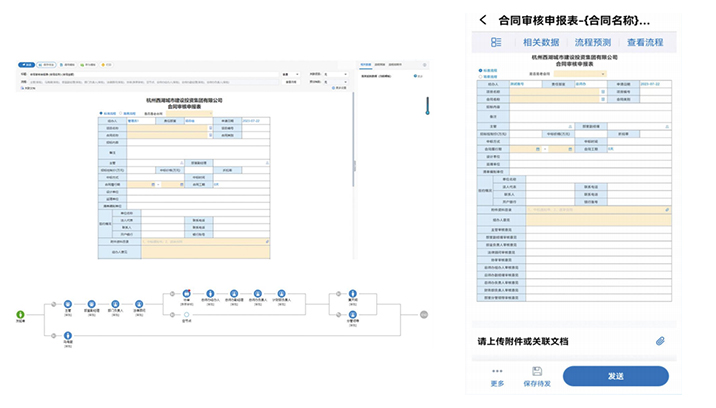Select second tab in desktop right panel
The image size is (716, 408).
pos(380,65)
